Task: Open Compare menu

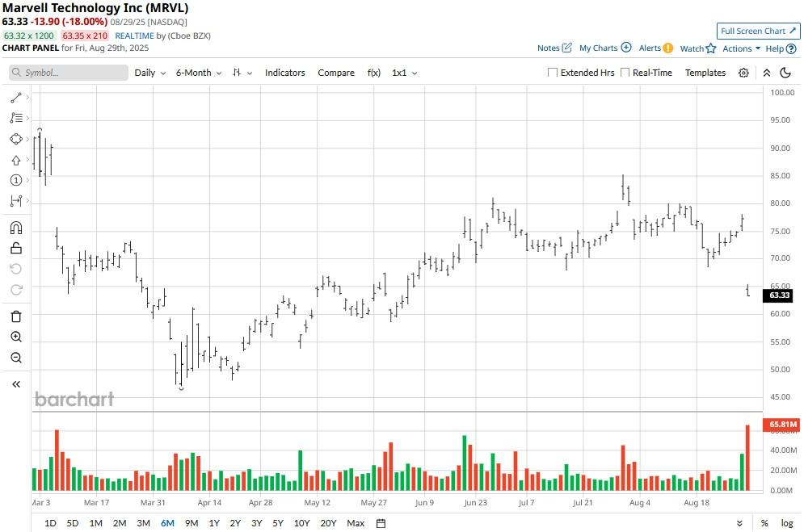Action: (x=336, y=73)
